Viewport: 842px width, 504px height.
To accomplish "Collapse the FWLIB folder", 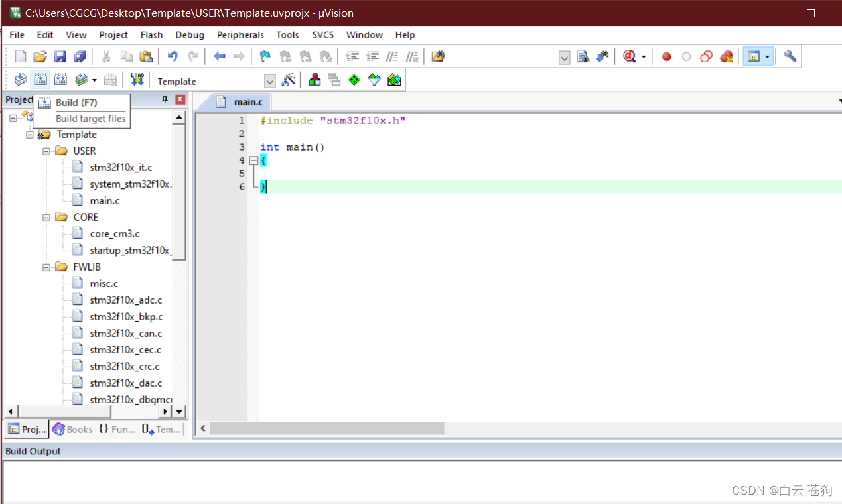I will click(x=46, y=267).
